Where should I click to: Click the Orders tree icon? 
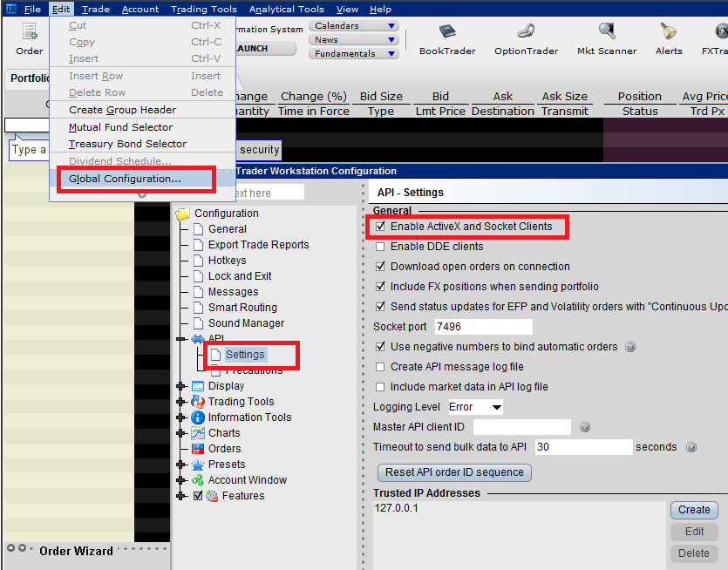click(x=198, y=449)
